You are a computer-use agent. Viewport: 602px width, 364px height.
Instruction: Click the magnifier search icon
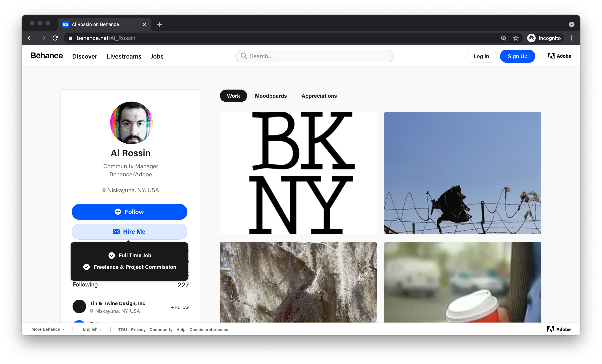tap(244, 56)
